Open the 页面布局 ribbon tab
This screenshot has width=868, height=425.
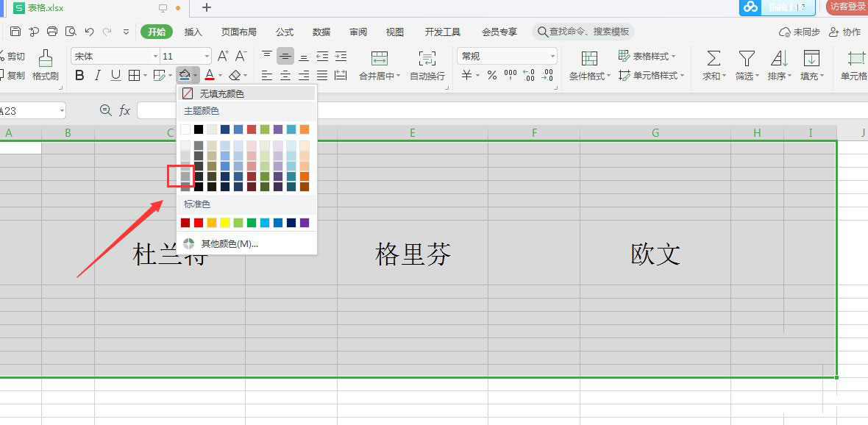(238, 32)
